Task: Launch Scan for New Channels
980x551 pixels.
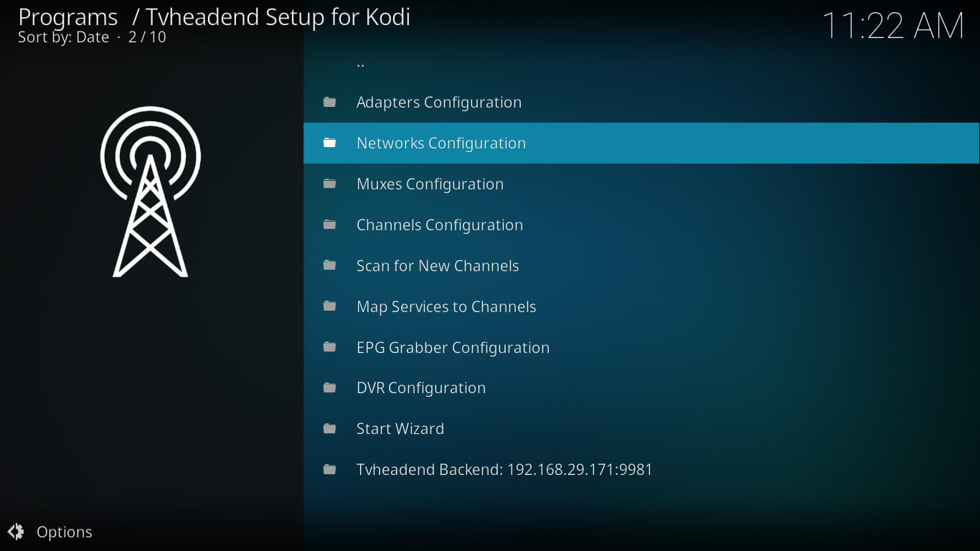Action: (x=437, y=266)
